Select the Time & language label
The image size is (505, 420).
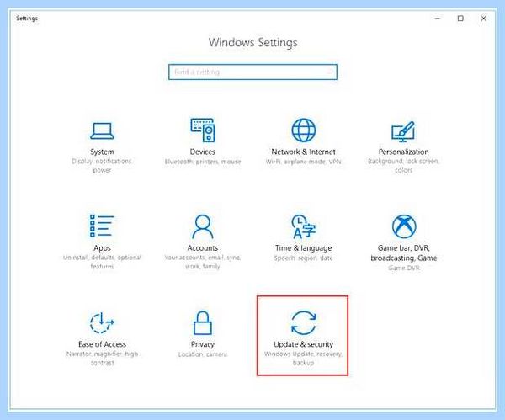[303, 248]
